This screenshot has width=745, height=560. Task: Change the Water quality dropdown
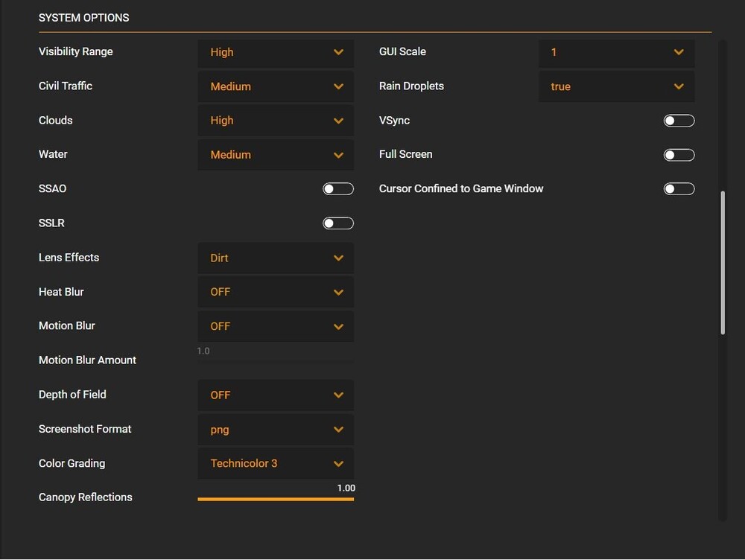coord(275,155)
